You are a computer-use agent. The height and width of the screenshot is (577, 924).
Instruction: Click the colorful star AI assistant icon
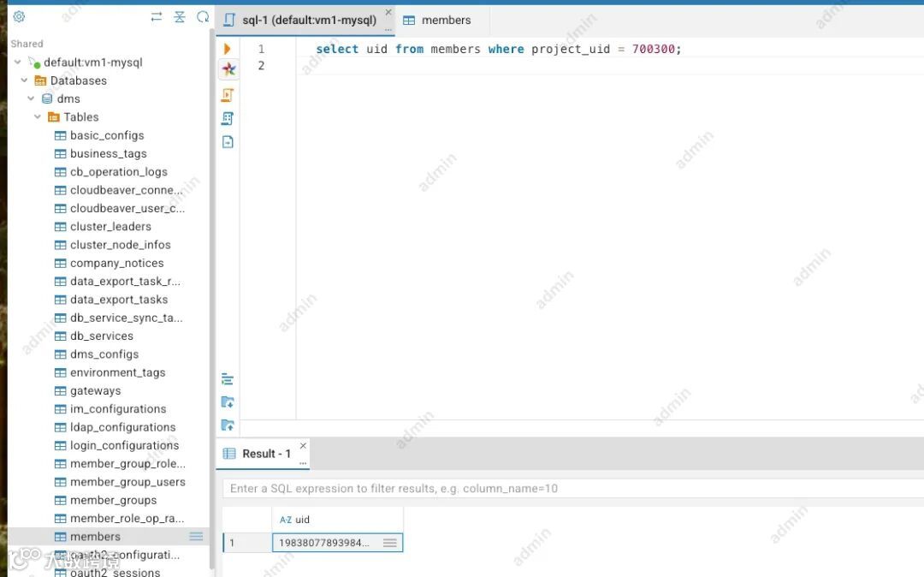coord(228,69)
